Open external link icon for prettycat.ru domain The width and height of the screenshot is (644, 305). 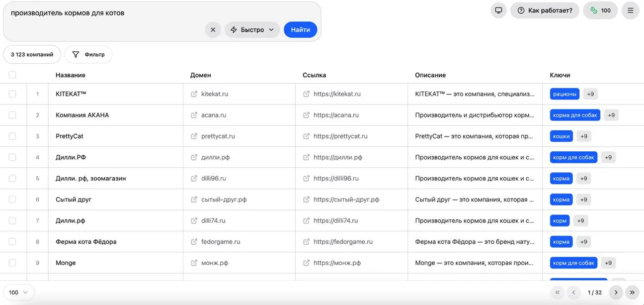[x=194, y=136]
